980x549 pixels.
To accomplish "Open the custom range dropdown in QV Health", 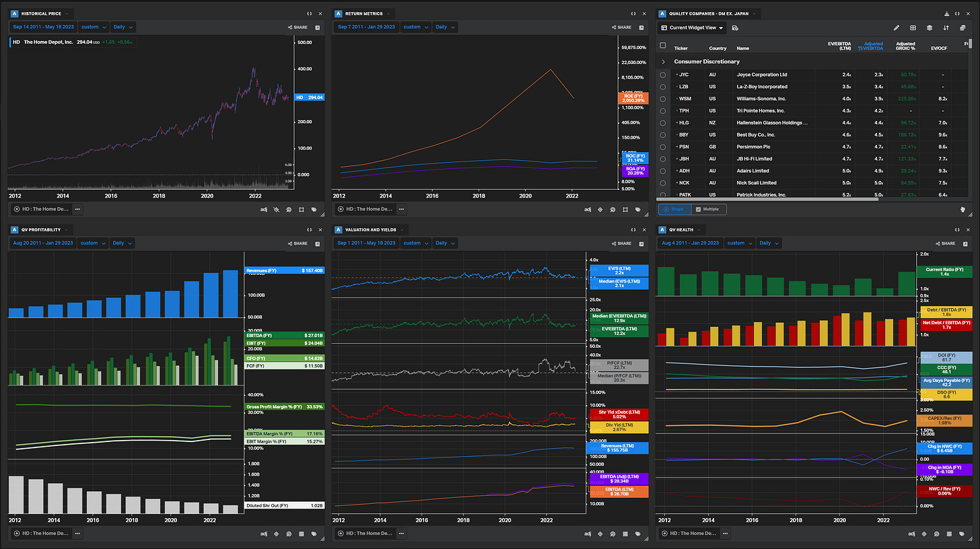I will point(739,243).
